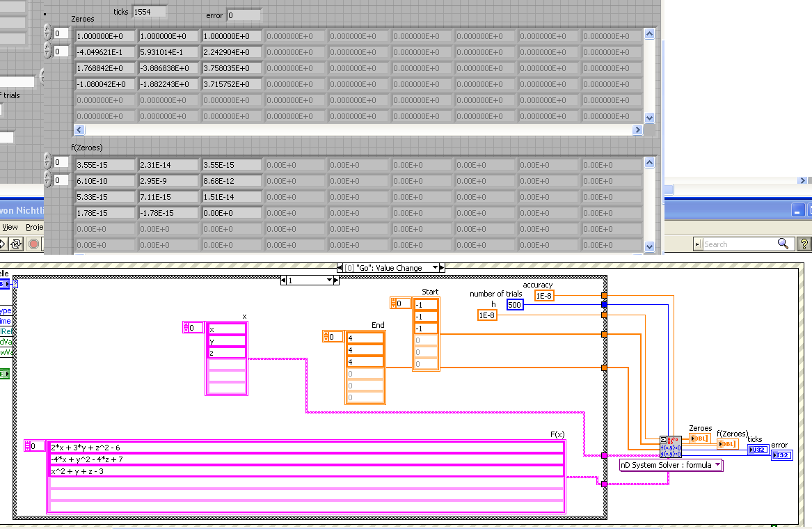Click the End array index stepper
The width and height of the screenshot is (812, 529).
pyautogui.click(x=326, y=337)
